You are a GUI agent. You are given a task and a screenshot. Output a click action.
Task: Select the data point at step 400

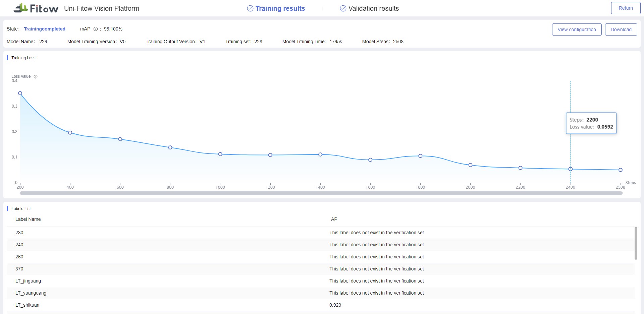[70, 133]
